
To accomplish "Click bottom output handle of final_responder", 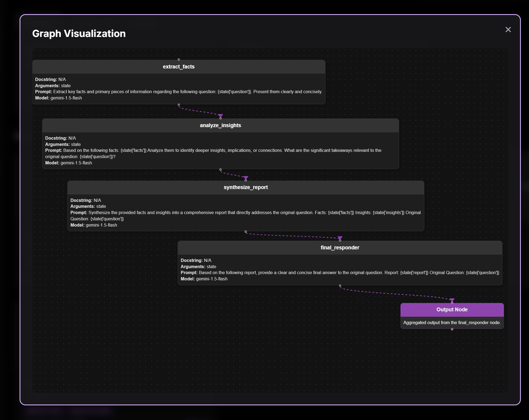I will click(x=340, y=286).
